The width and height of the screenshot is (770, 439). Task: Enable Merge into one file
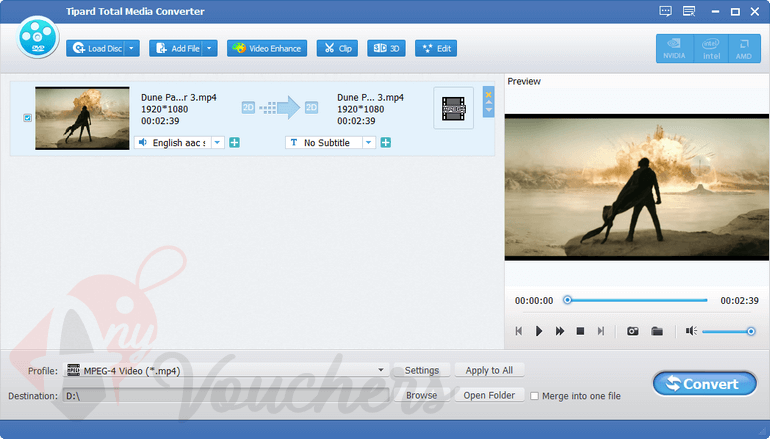click(535, 396)
